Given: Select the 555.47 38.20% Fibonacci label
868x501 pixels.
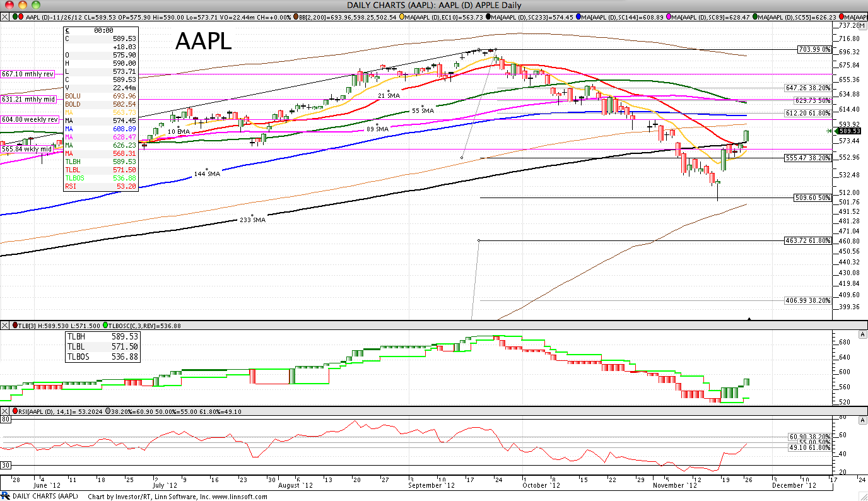Looking at the screenshot, I should point(808,158).
